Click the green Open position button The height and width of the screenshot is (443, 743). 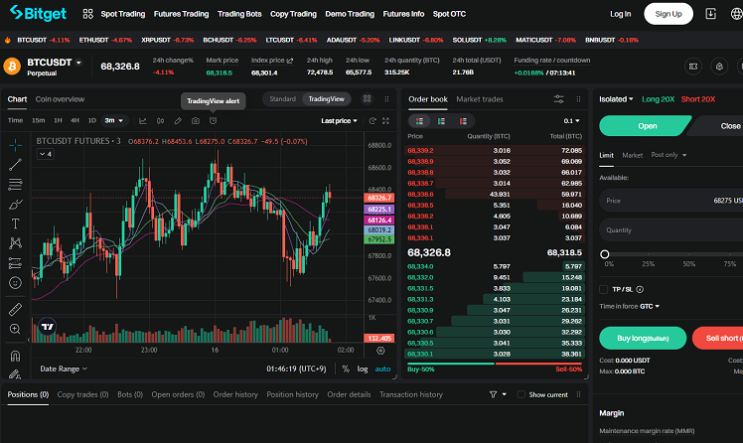(644, 126)
